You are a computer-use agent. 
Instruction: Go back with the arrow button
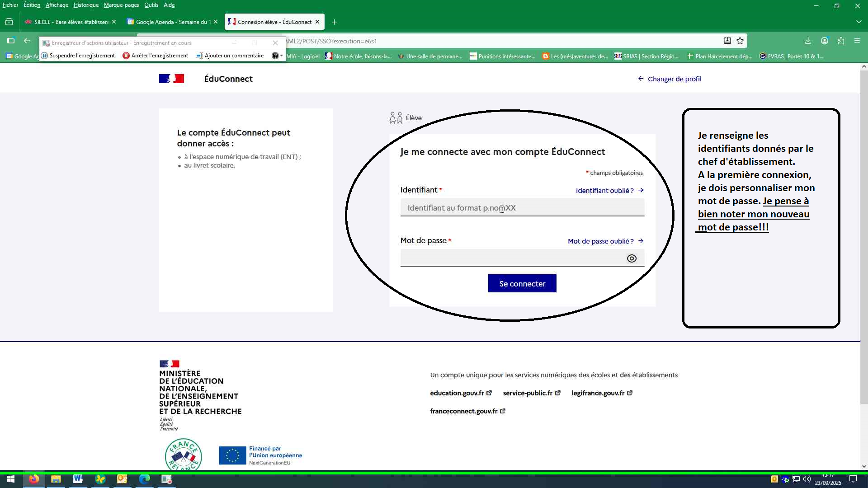[27, 41]
